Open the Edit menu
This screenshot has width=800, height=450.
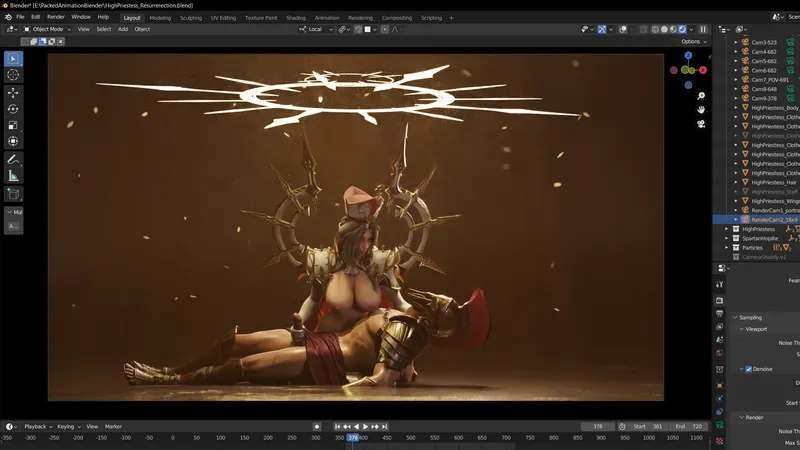click(36, 17)
